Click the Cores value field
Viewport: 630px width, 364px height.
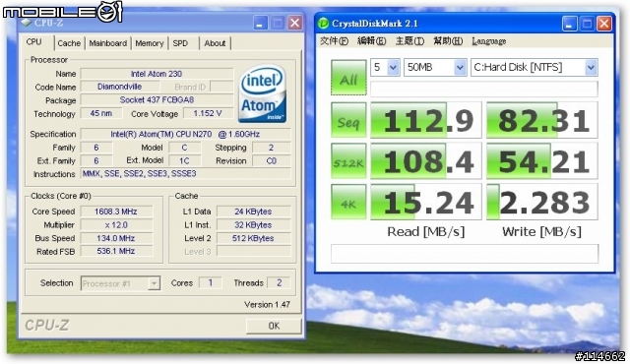[x=211, y=283]
